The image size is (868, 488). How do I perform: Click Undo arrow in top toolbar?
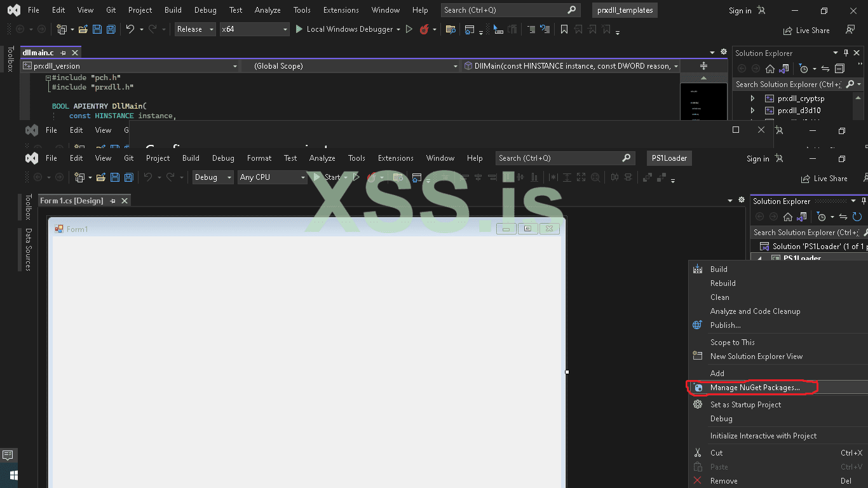point(130,29)
